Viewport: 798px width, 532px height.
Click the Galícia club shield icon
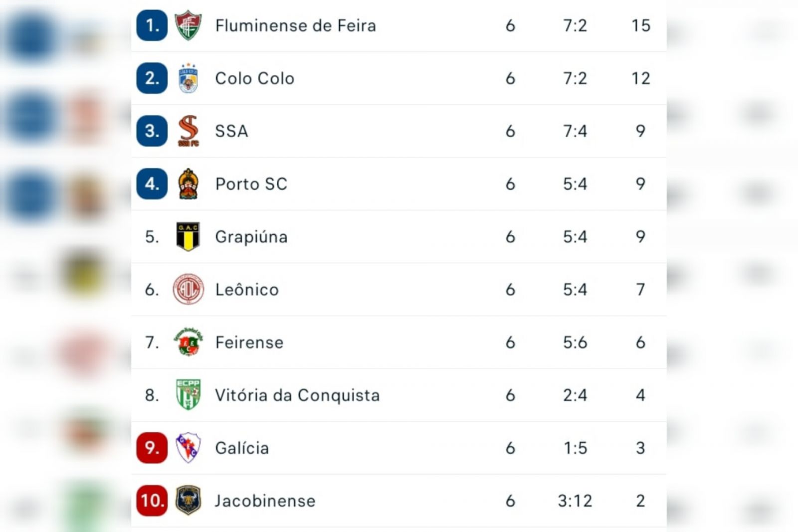tap(188, 448)
